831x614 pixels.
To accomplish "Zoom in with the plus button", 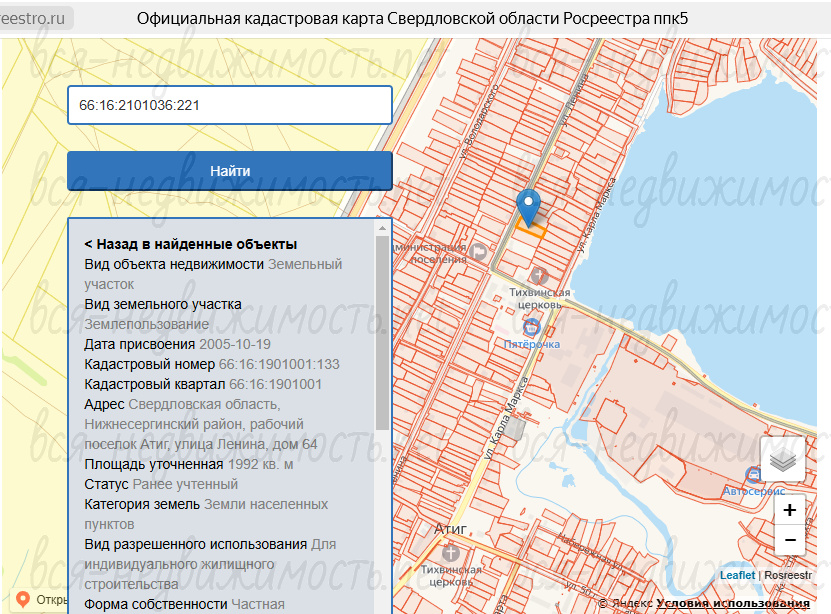I will (790, 510).
